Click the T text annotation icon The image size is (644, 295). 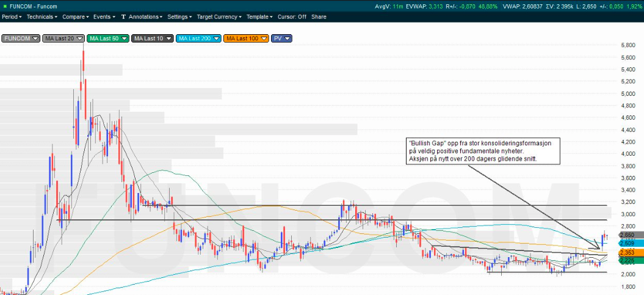pyautogui.click(x=123, y=17)
